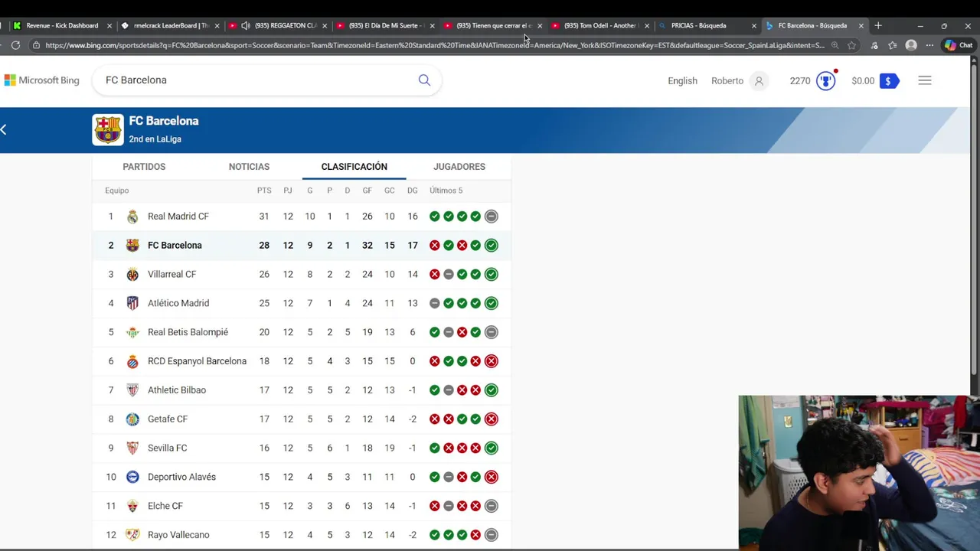The height and width of the screenshot is (551, 980).
Task: Click the blue dollar cashback icon
Action: 889,80
